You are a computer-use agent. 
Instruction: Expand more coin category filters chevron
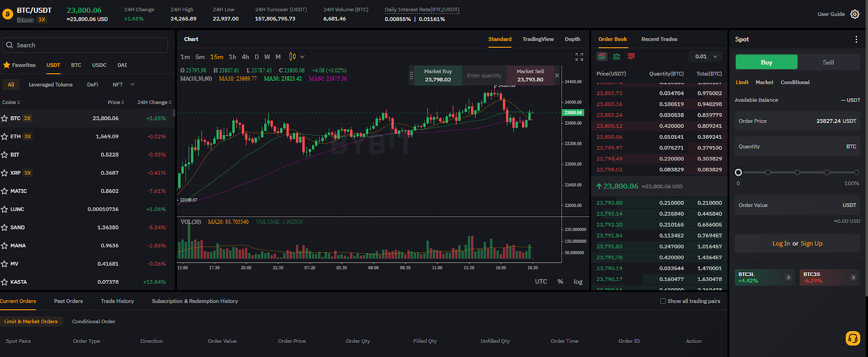[x=132, y=85]
